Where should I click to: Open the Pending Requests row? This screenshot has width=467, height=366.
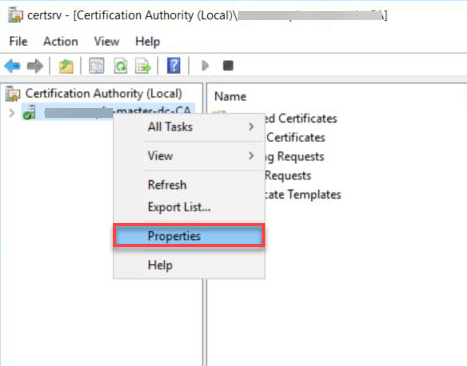294,156
